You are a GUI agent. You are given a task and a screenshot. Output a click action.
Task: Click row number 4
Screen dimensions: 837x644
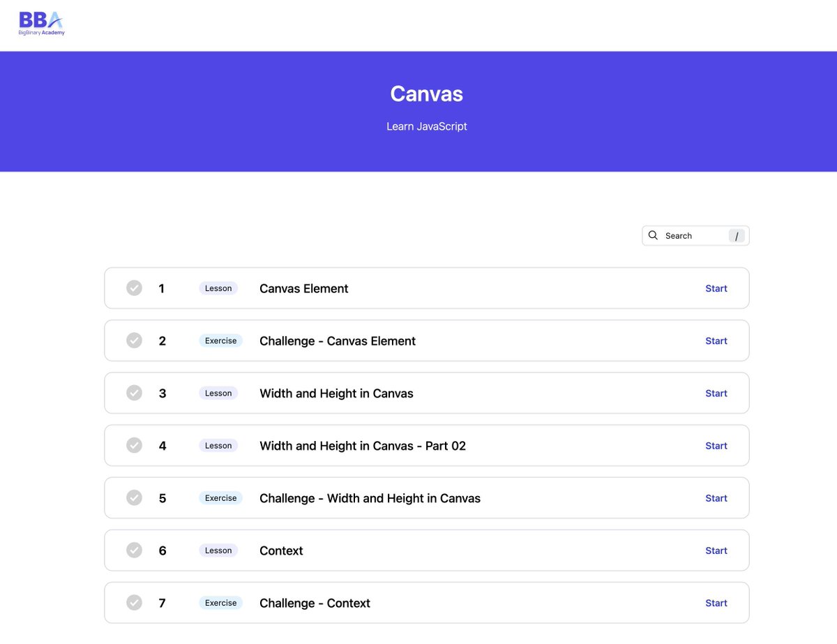coord(163,445)
